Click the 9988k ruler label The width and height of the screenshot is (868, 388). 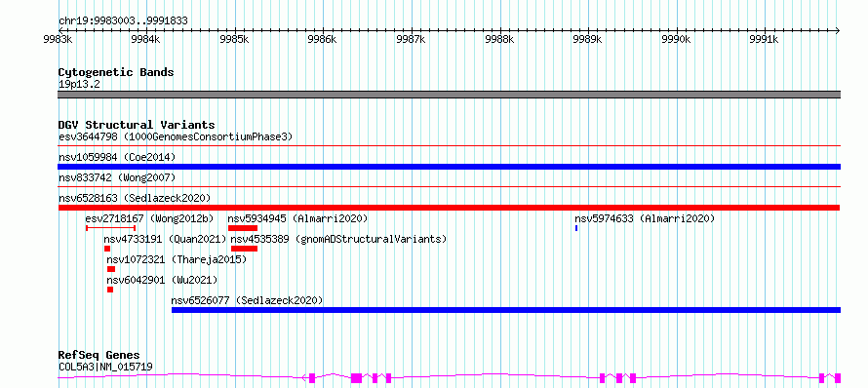coord(500,40)
